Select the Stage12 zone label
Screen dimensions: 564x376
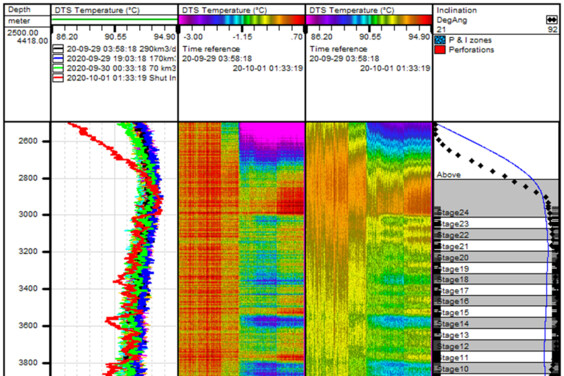[x=452, y=346]
